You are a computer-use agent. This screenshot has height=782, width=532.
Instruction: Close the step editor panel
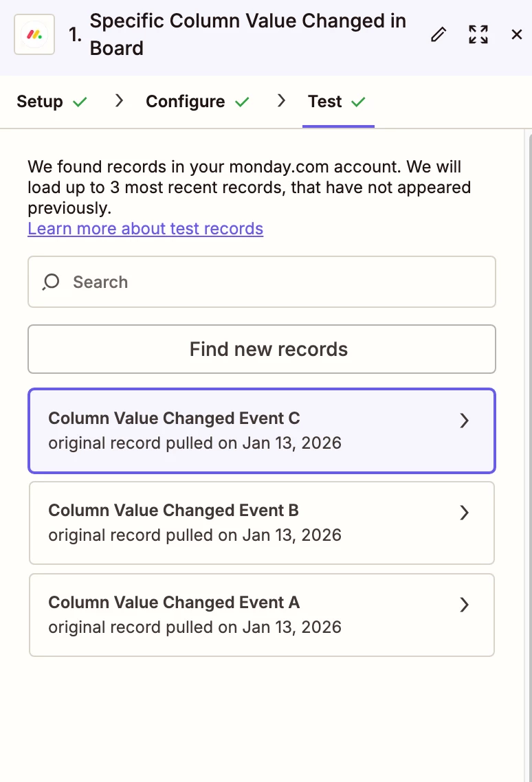point(517,34)
